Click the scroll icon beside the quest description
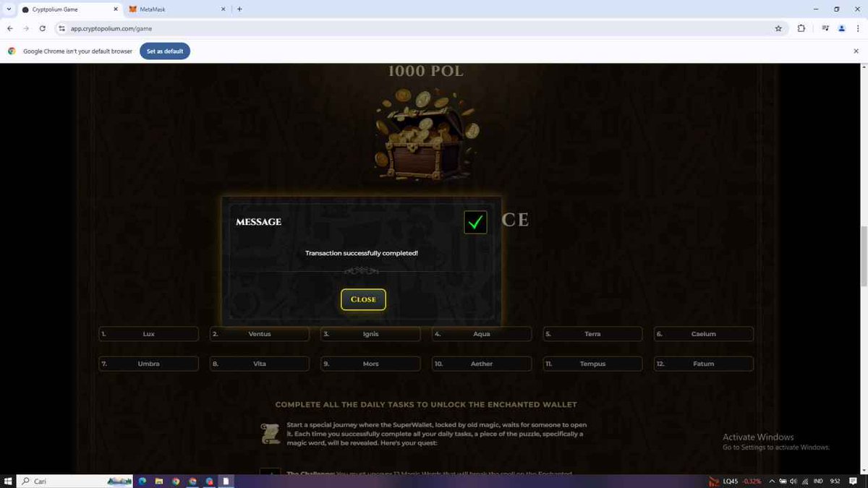The height and width of the screenshot is (488, 868). pyautogui.click(x=270, y=433)
